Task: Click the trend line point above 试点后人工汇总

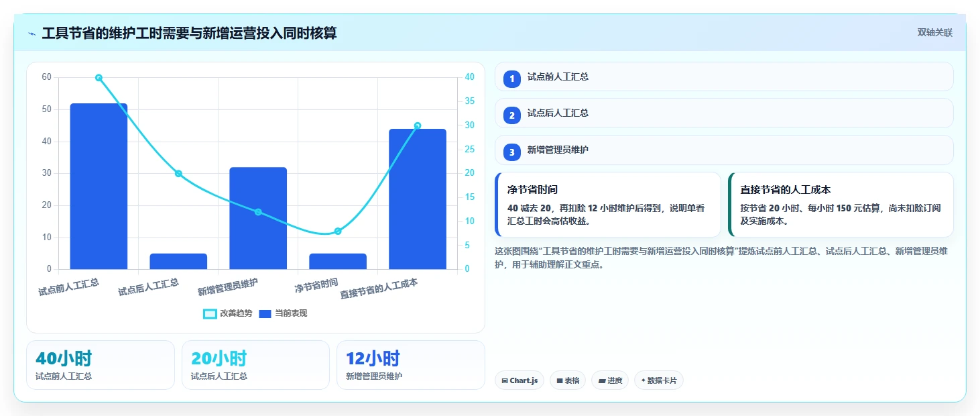Action: (x=178, y=174)
